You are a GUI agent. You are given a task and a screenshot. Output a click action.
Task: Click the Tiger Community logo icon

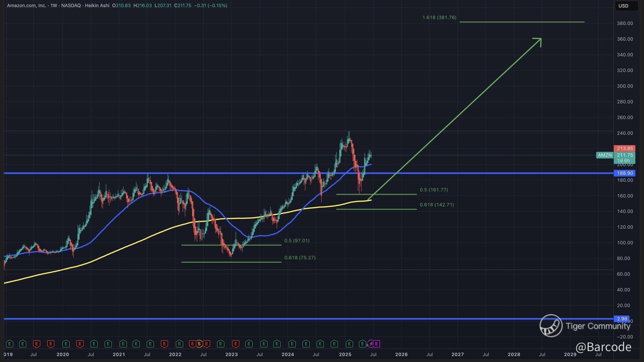[551, 326]
